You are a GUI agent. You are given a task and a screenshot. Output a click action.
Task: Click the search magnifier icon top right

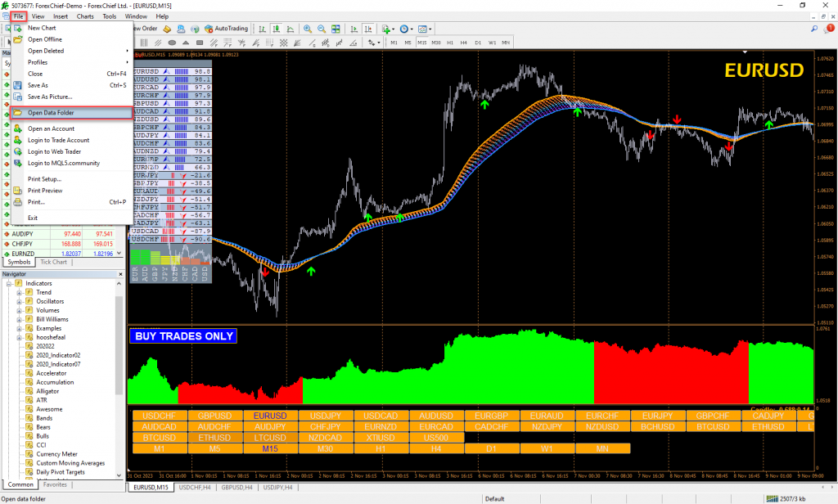coord(814,29)
